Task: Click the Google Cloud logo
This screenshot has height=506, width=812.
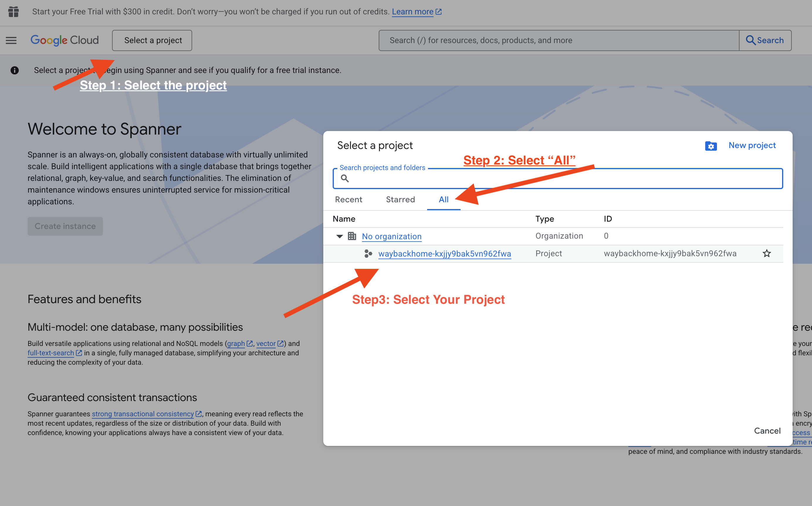Action: point(64,40)
